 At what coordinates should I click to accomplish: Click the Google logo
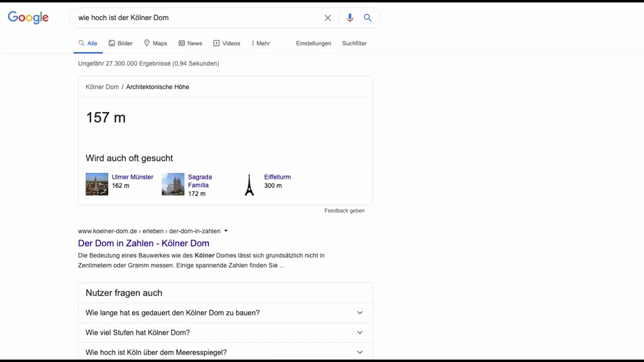point(28,18)
